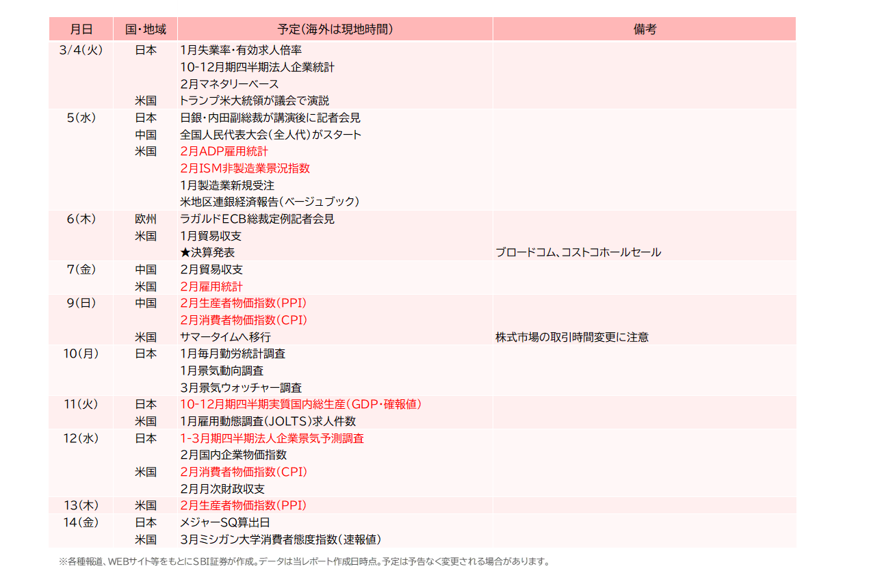Click the サマータイムへ移行 entry
This screenshot has width=871, height=588.
pos(225,337)
